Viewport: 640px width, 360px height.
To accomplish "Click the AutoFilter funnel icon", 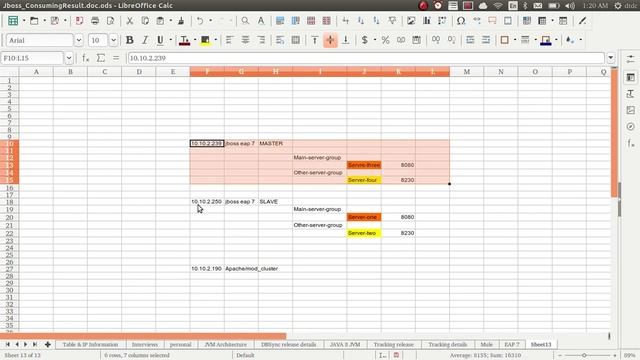I will [392, 20].
